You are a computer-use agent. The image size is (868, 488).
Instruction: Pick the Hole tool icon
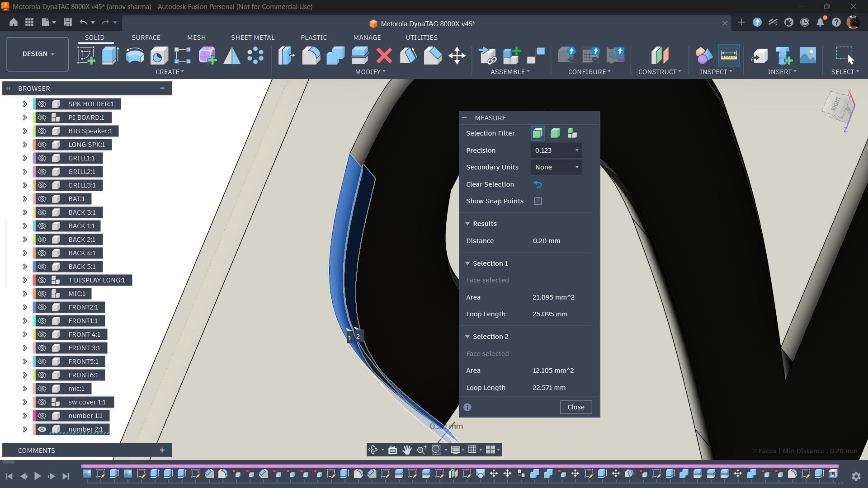tap(159, 56)
